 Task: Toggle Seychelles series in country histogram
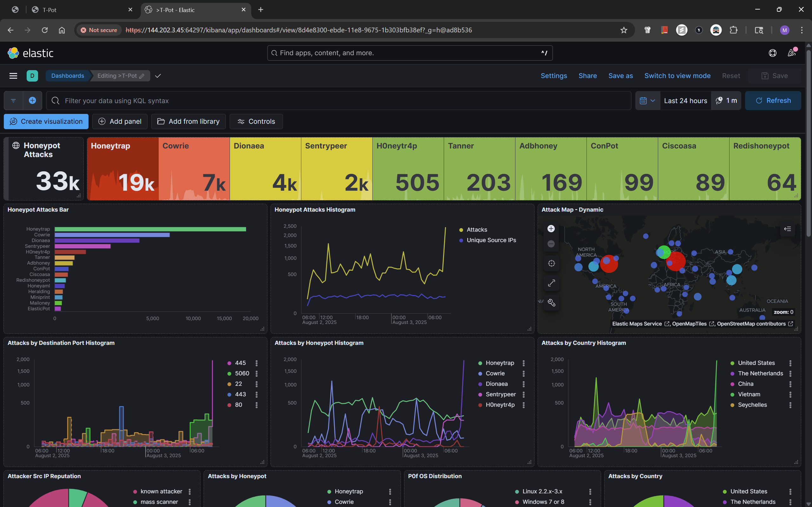click(752, 405)
